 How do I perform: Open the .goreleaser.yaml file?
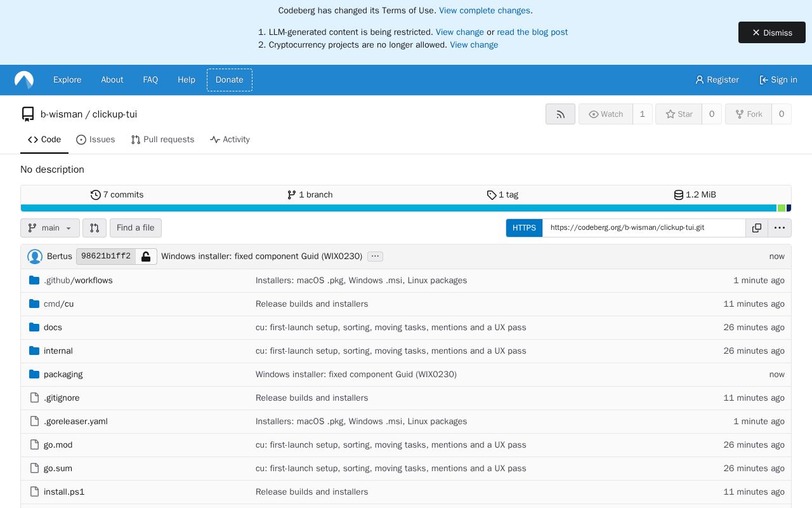pyautogui.click(x=75, y=422)
